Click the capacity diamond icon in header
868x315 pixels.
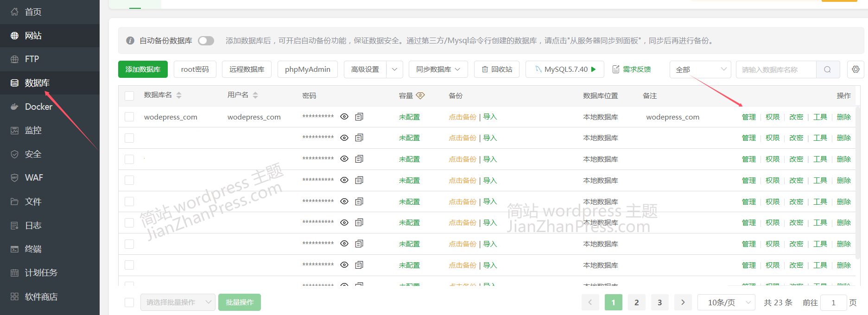tap(420, 95)
